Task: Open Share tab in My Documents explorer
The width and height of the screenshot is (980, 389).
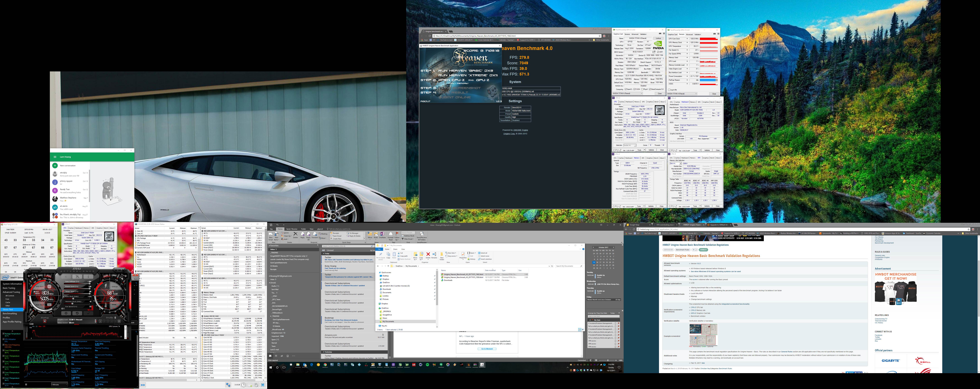Action: pos(395,249)
